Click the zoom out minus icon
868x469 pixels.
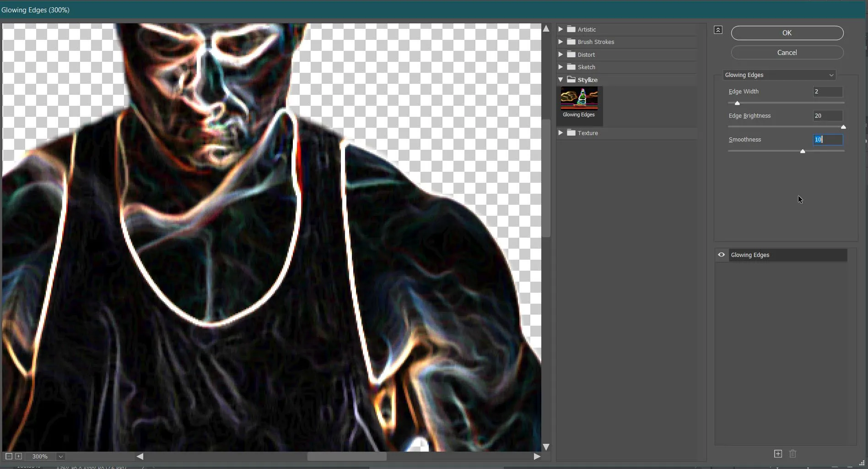[9, 456]
